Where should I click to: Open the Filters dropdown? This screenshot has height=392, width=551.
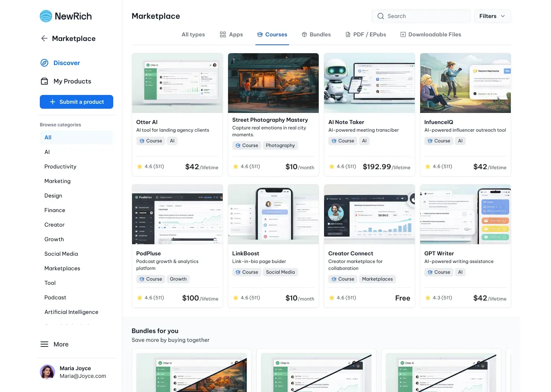(x=492, y=16)
